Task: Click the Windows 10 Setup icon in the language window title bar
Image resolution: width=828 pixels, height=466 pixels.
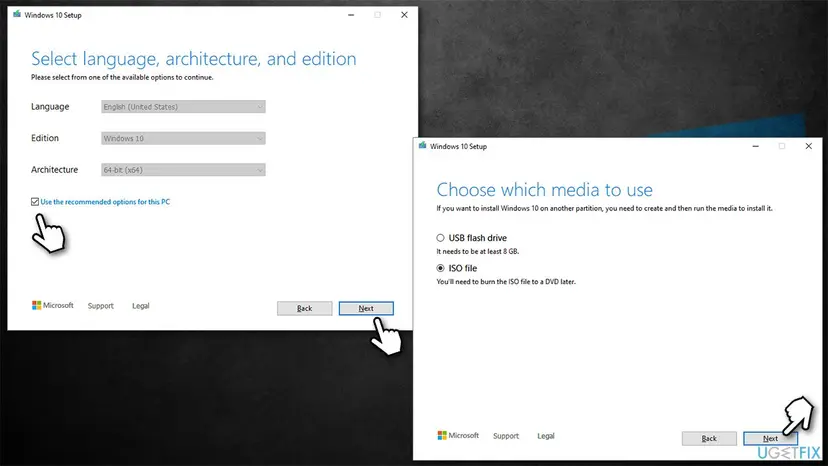Action: tap(17, 14)
